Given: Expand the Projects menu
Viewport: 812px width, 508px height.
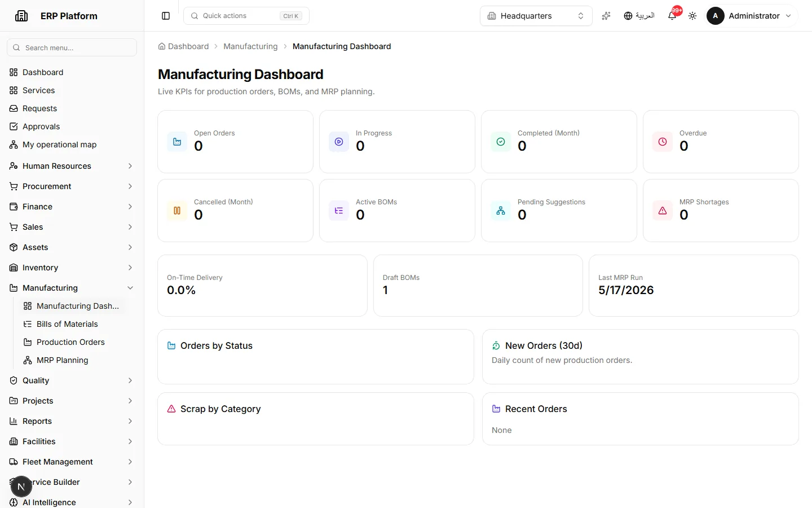Looking at the screenshot, I should pyautogui.click(x=72, y=401).
